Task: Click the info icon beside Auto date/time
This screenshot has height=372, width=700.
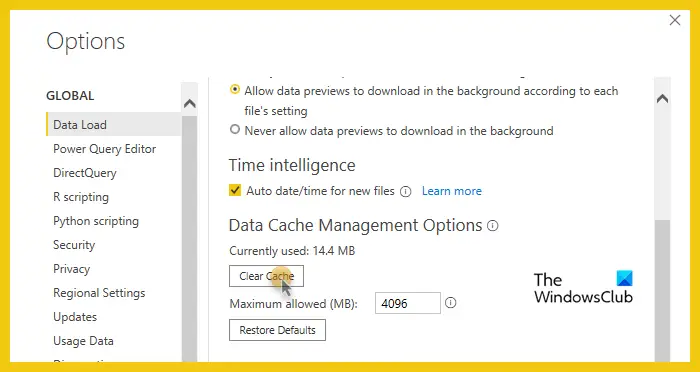Action: (405, 192)
